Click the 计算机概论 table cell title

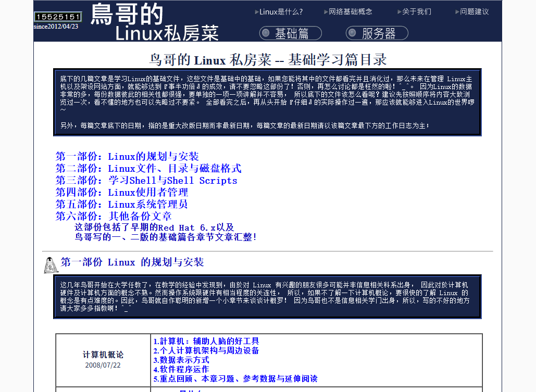click(x=103, y=355)
